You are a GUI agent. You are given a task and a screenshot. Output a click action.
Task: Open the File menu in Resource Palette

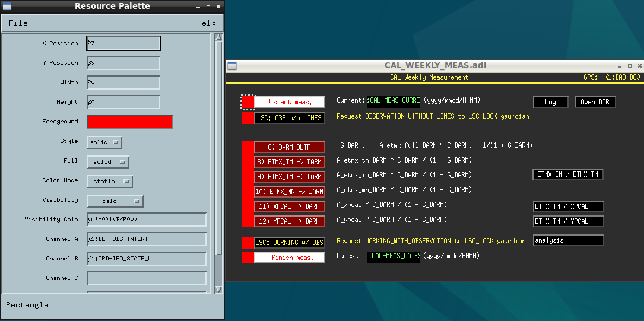(x=18, y=23)
